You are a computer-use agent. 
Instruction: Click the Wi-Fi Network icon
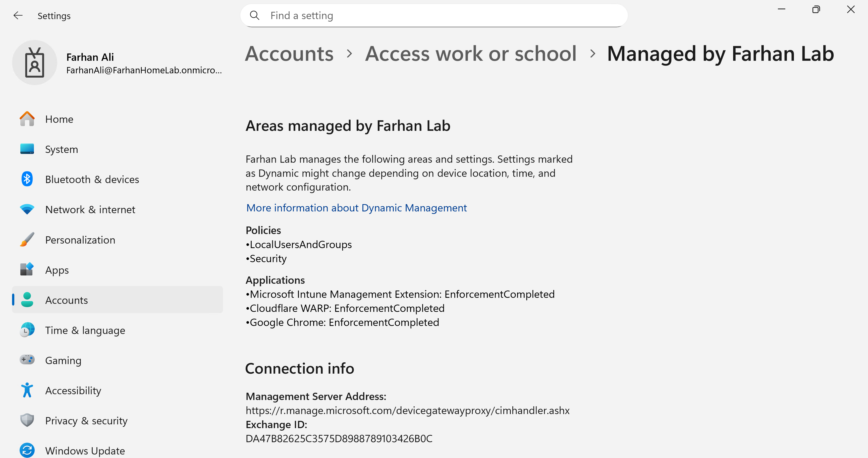(27, 209)
